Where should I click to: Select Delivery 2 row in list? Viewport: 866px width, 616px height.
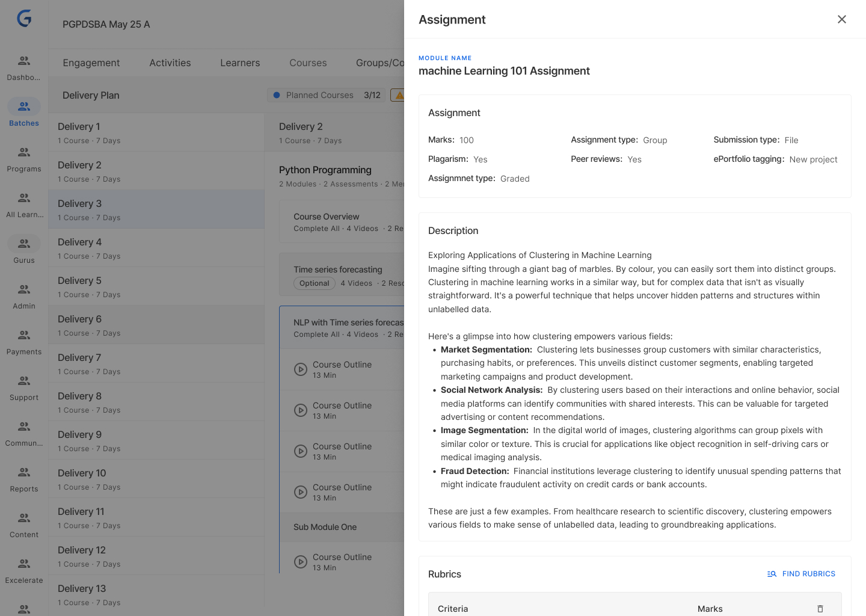(156, 171)
